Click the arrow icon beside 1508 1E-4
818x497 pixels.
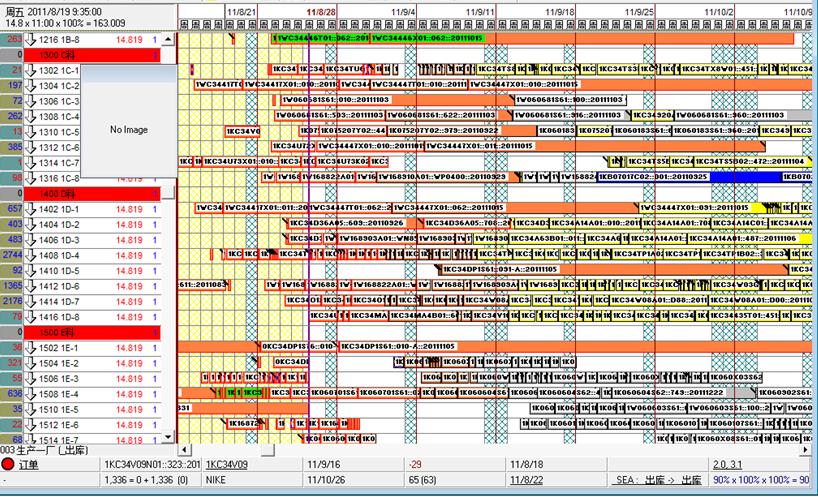(x=32, y=394)
